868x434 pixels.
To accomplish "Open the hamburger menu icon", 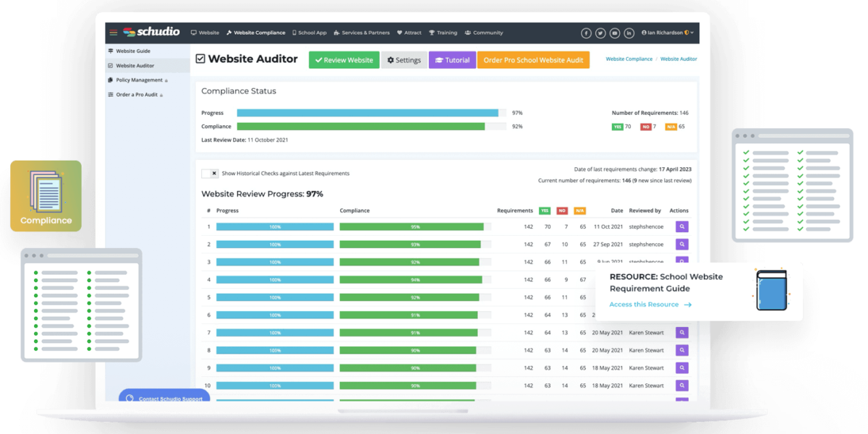I will [114, 33].
